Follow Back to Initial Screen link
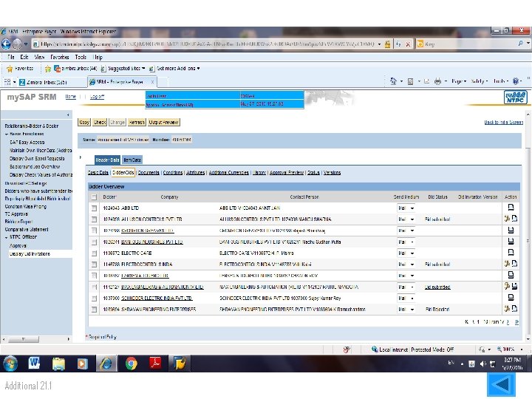 (x=503, y=122)
